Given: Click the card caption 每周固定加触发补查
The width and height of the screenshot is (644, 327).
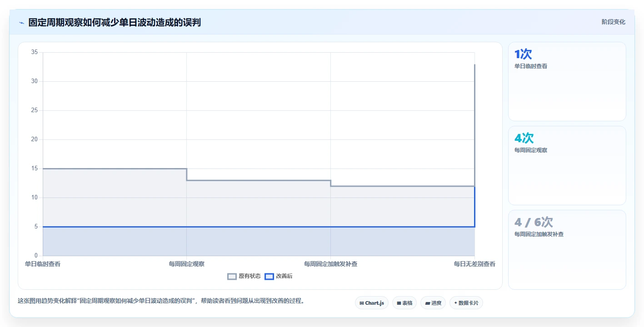Looking at the screenshot, I should click(x=539, y=234).
